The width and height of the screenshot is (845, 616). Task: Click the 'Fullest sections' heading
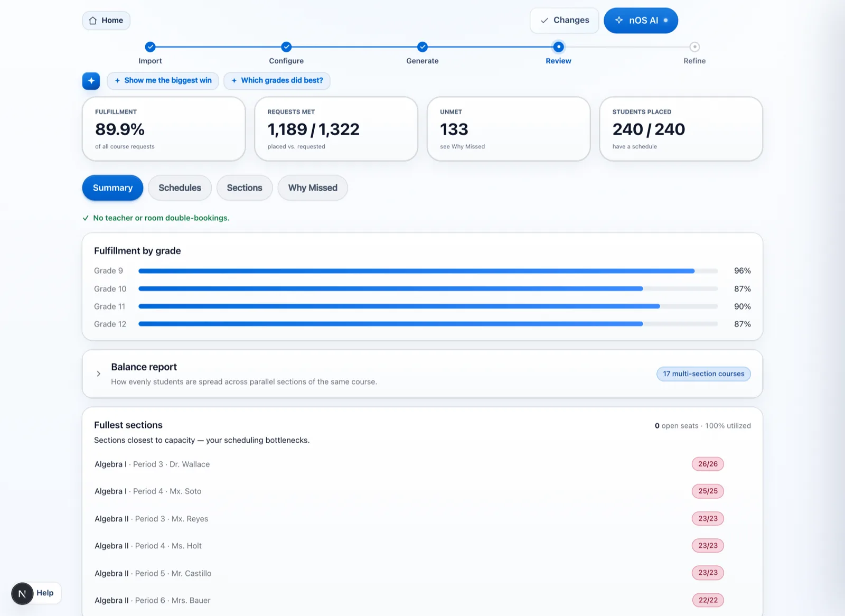[x=128, y=425]
